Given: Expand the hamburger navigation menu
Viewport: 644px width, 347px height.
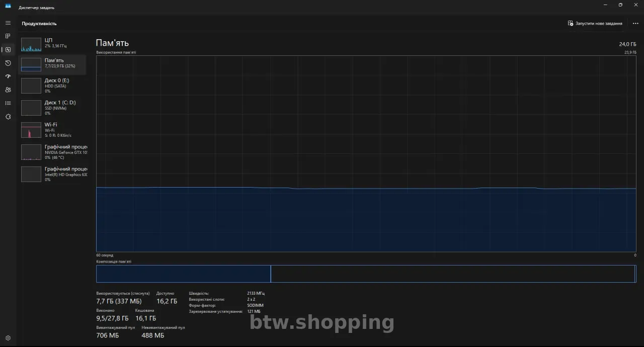Looking at the screenshot, I should pyautogui.click(x=8, y=23).
